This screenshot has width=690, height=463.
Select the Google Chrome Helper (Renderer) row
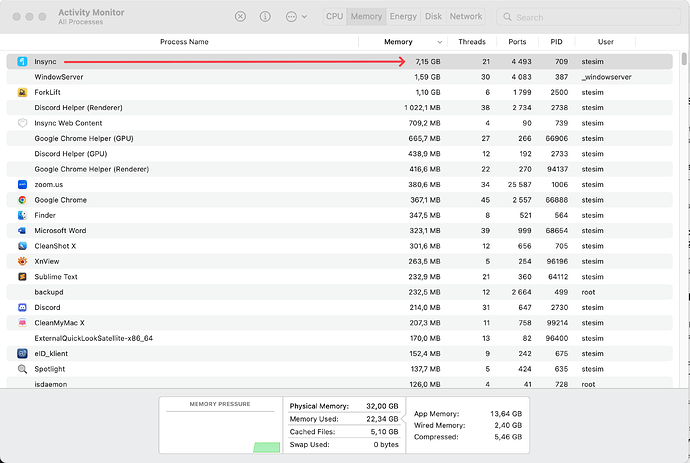pyautogui.click(x=339, y=169)
